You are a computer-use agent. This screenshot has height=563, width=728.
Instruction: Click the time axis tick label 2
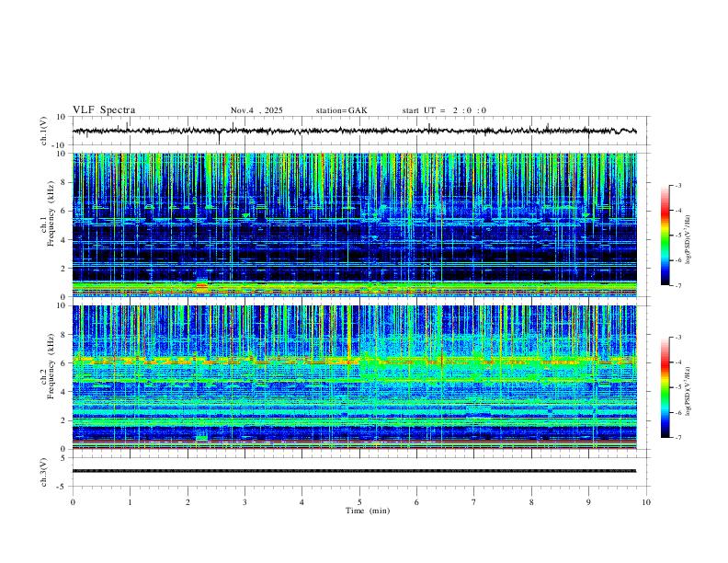188,502
